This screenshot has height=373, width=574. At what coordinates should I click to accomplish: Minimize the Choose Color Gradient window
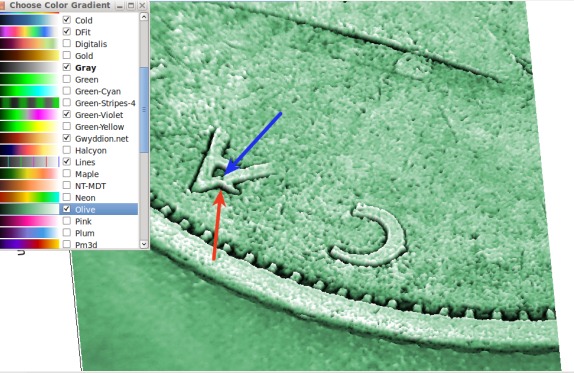click(x=120, y=5)
